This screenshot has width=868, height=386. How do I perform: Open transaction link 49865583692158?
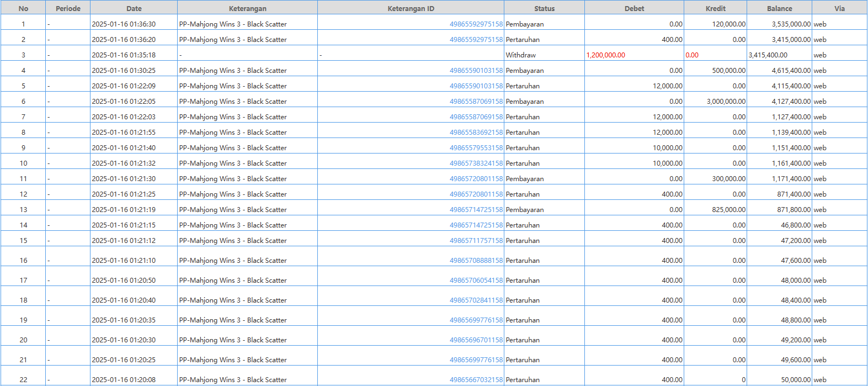(476, 133)
